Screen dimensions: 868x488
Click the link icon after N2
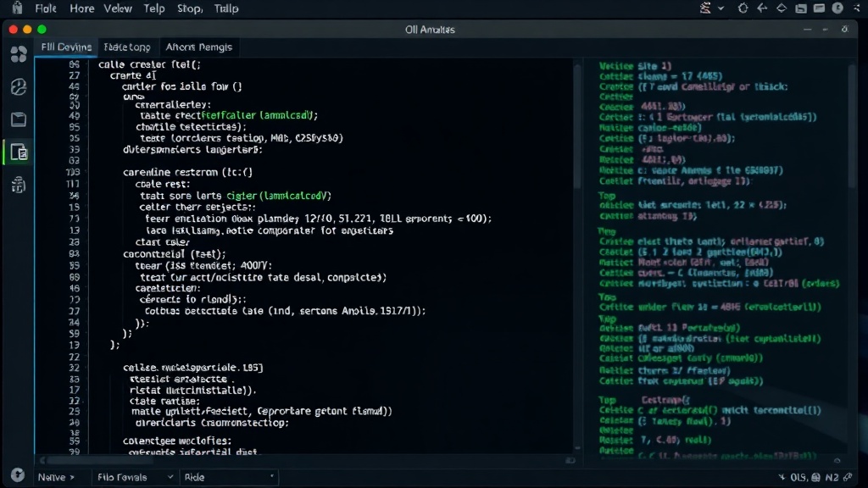tap(848, 477)
